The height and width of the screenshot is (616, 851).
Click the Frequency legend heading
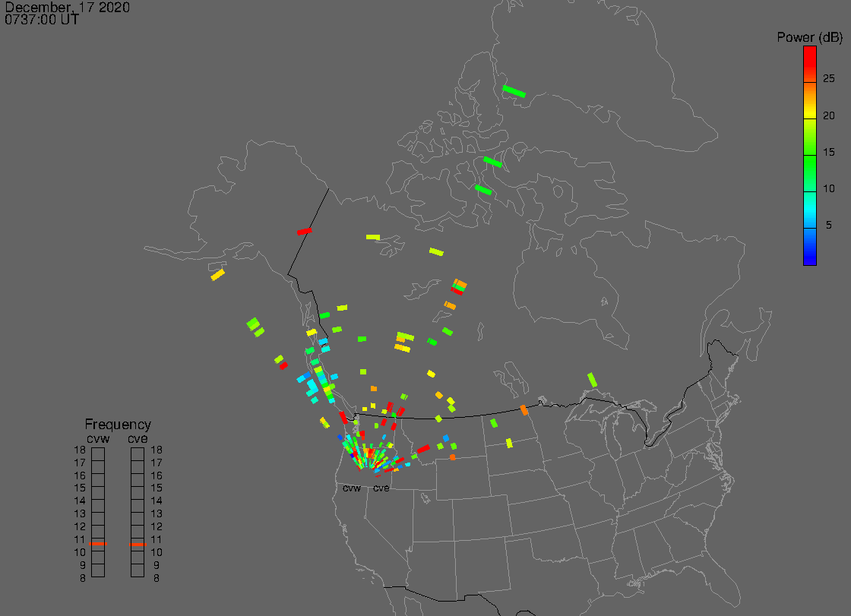pos(118,425)
